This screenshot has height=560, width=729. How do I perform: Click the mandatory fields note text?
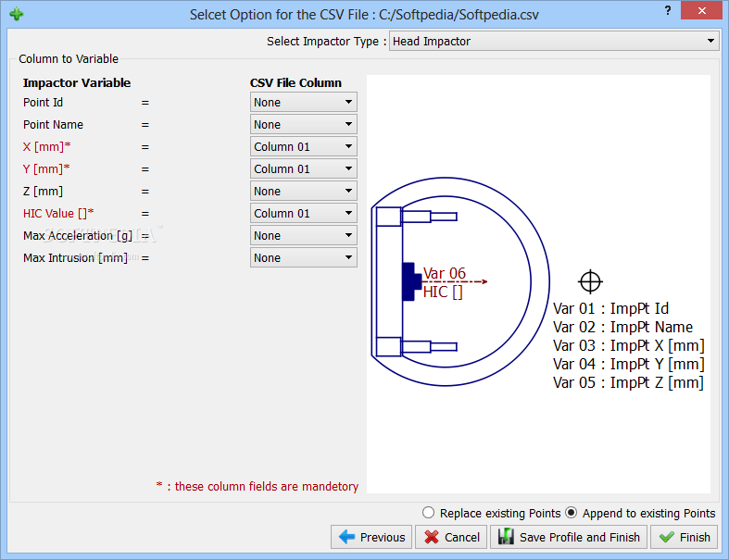coord(258,487)
